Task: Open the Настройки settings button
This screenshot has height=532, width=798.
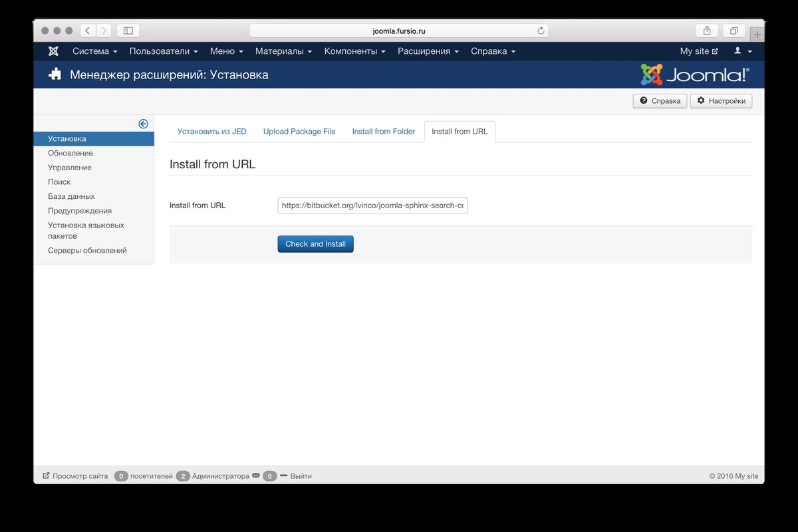Action: click(x=722, y=101)
